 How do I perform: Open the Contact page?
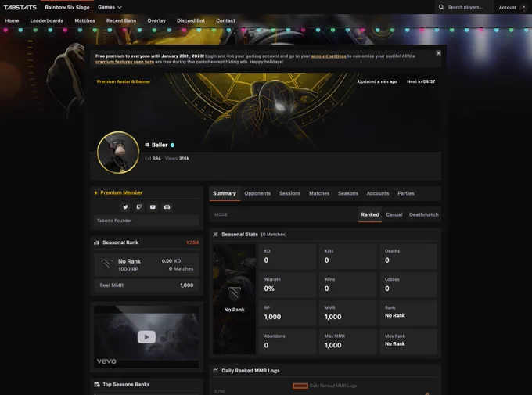[x=225, y=20]
